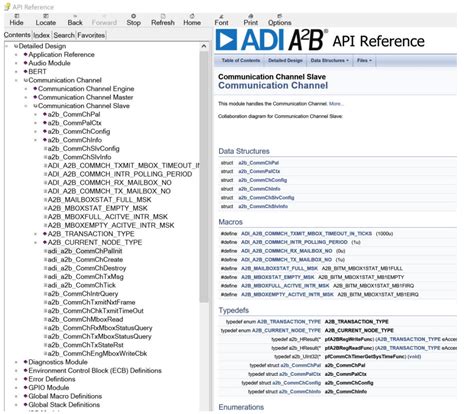Click the Hide toolbar icon
Image resolution: width=474 pixels, height=414 pixels.
click(x=16, y=20)
